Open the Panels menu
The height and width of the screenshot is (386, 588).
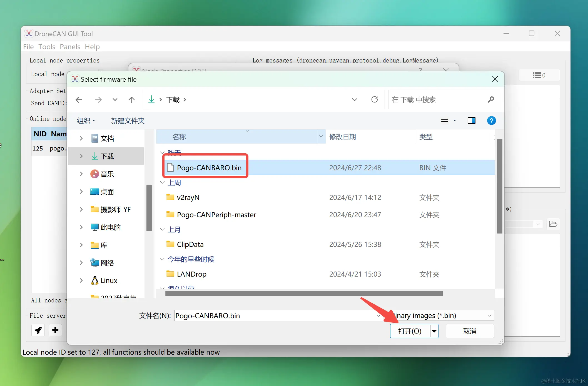tap(70, 47)
